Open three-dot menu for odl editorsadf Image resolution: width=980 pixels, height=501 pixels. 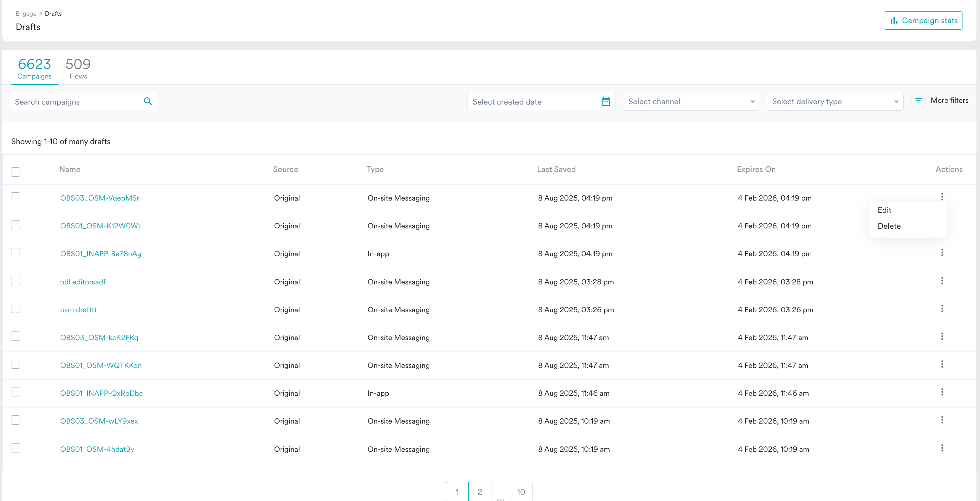tap(942, 281)
